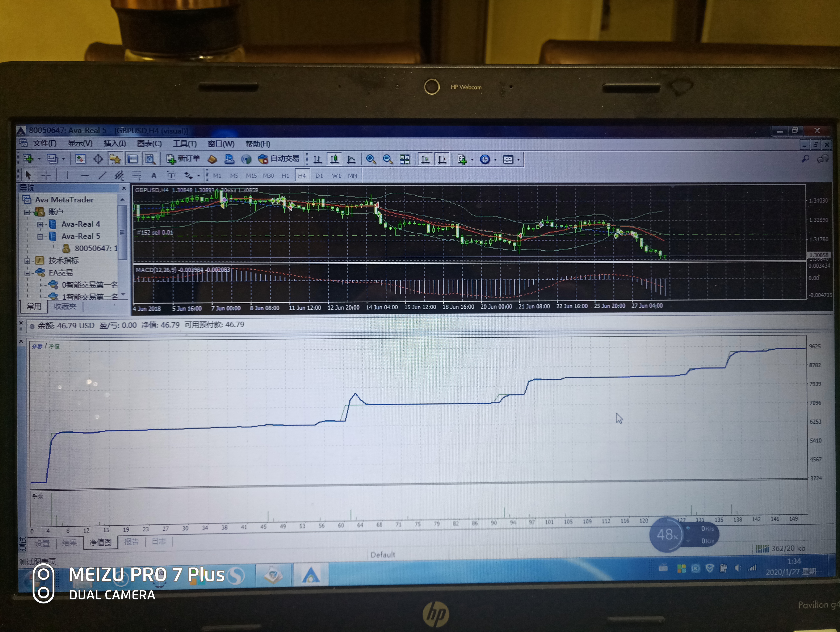
Task: Click the text label A tool
Action: click(x=154, y=175)
